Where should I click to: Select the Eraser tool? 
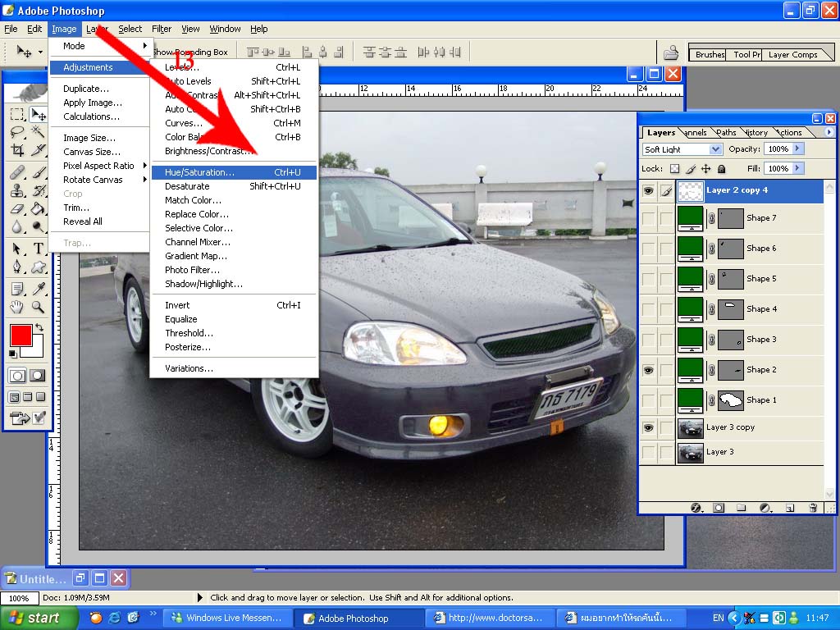18,209
